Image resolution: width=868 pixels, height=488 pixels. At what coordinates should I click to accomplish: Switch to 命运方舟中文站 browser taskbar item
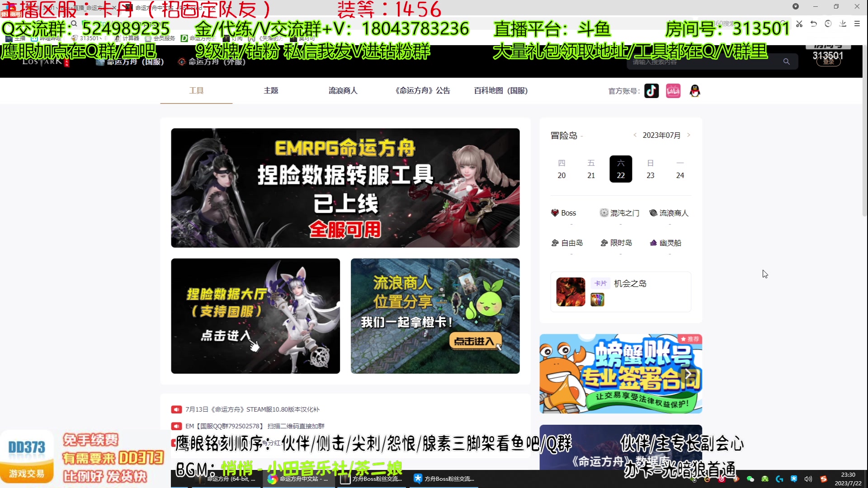click(x=298, y=479)
